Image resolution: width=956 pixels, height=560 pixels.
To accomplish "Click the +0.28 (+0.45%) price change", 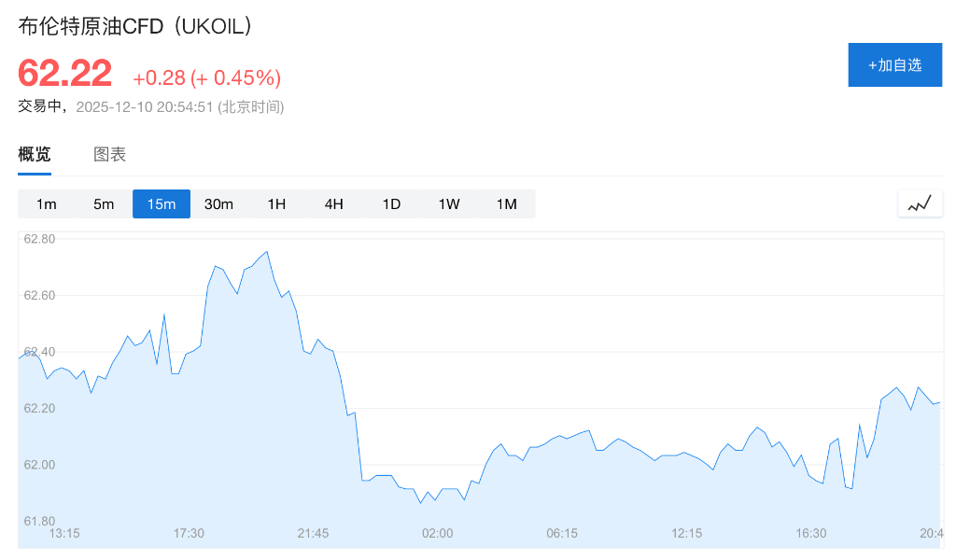I will pos(206,77).
